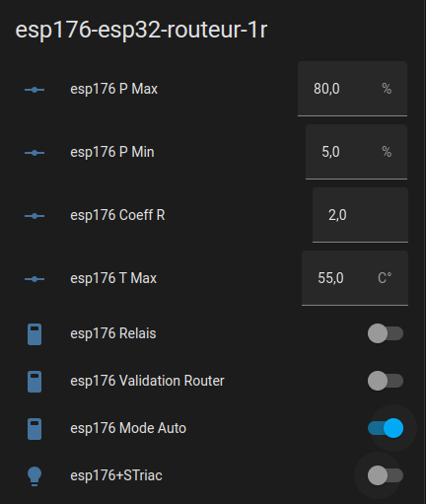Select the Coeff R input showing 2,0
This screenshot has width=426, height=504.
(x=360, y=215)
